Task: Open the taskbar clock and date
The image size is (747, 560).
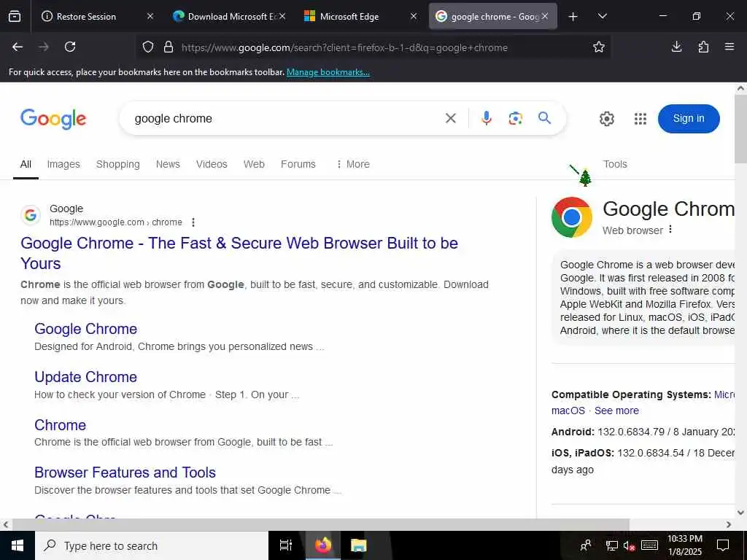Action: pos(684,545)
